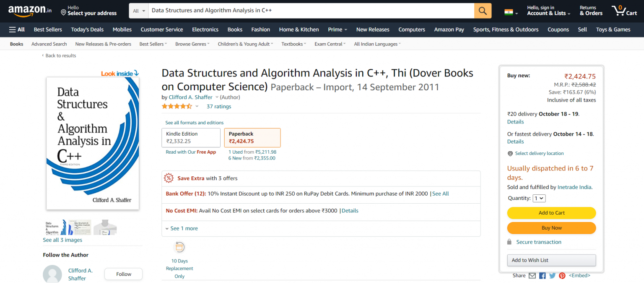Click into the search text field
The width and height of the screenshot is (644, 283).
coord(310,10)
